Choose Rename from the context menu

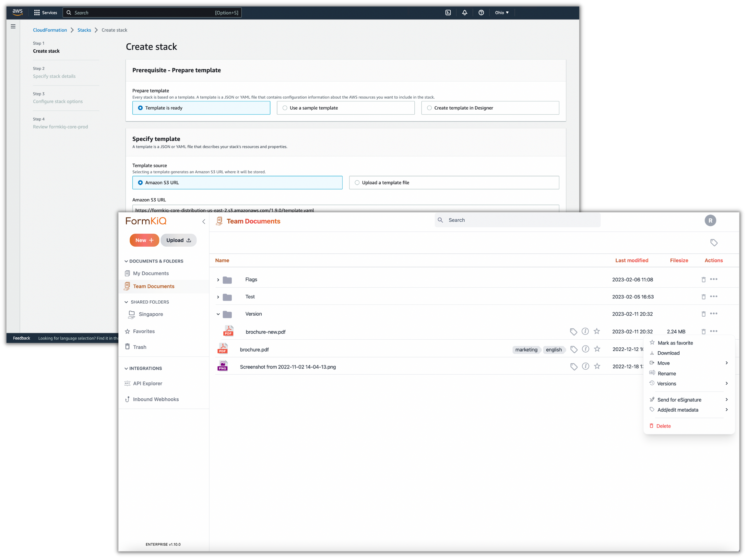667,373
